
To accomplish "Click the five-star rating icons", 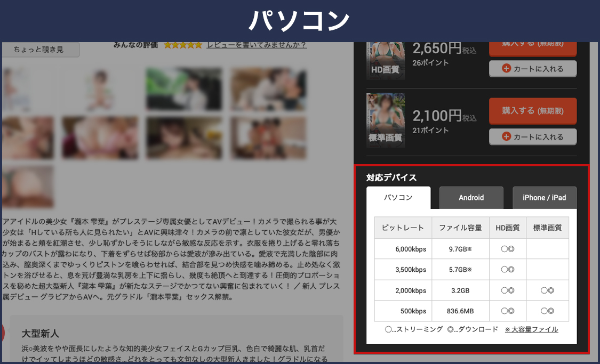I will tap(183, 45).
